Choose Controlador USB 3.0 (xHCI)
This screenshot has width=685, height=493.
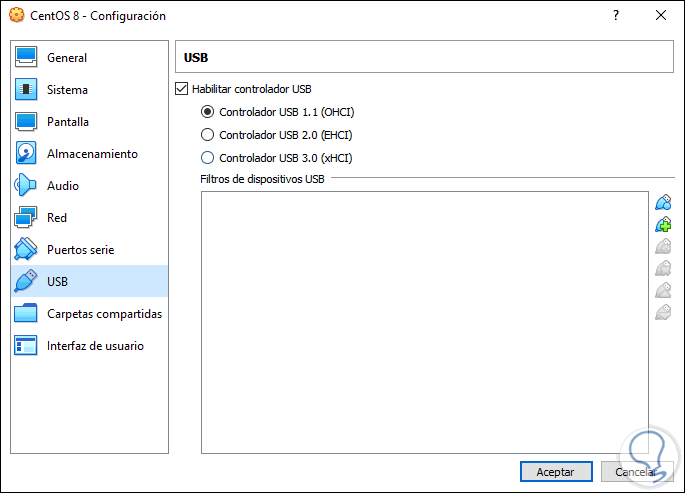click(208, 158)
